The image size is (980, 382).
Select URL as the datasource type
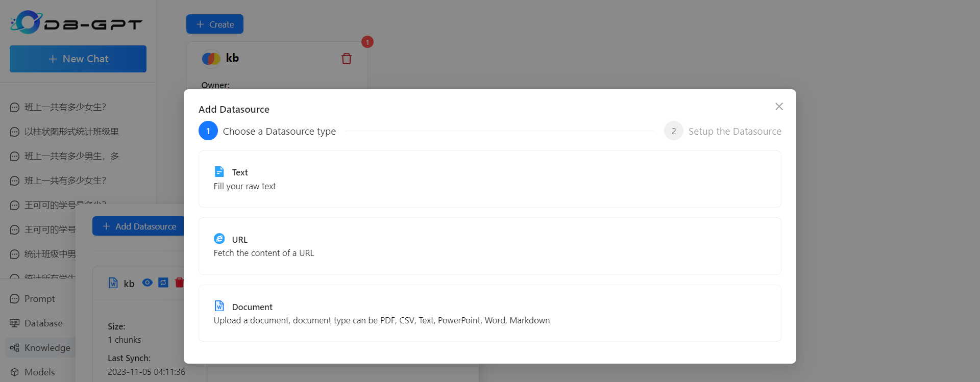click(x=489, y=246)
